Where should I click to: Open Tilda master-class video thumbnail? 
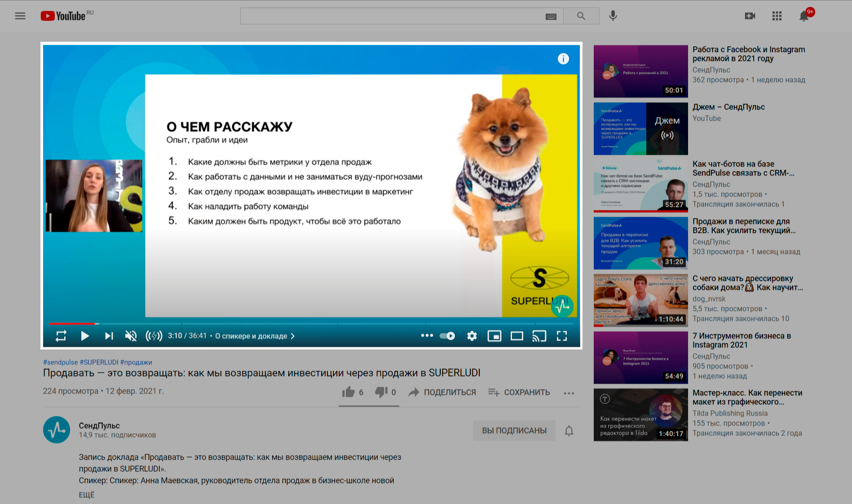coord(641,415)
